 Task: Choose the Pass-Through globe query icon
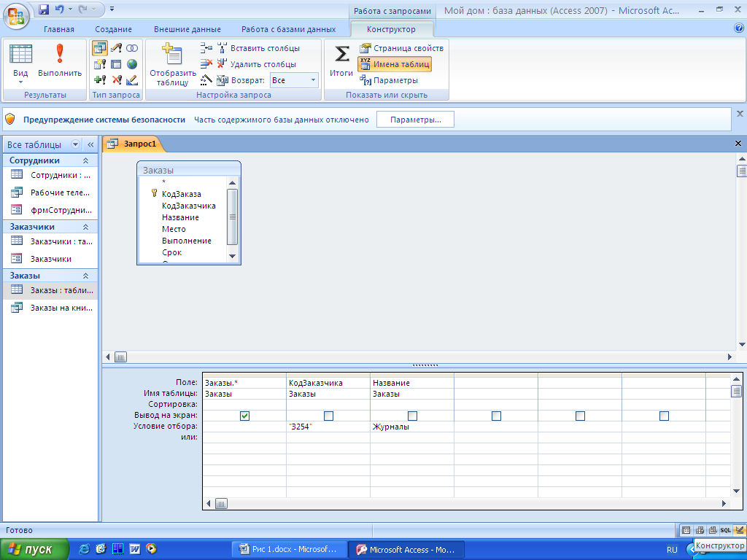click(x=132, y=64)
